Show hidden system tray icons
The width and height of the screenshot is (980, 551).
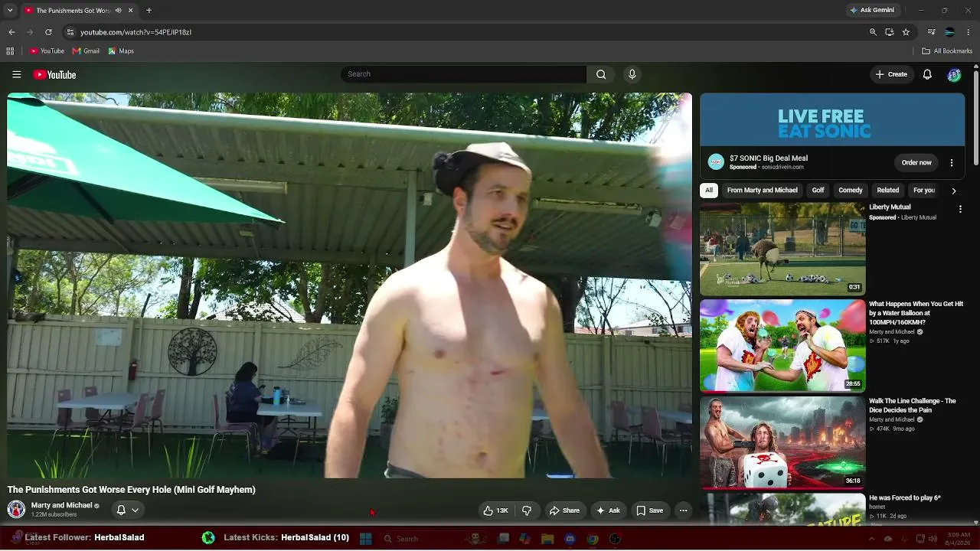point(871,539)
